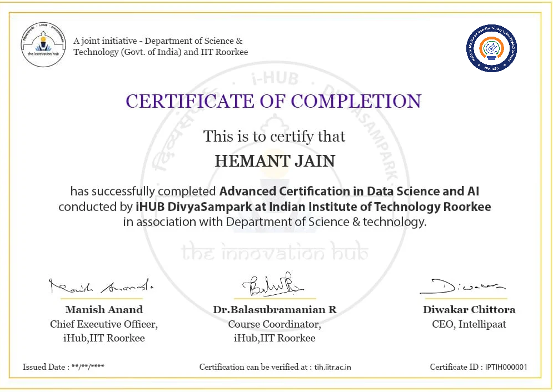553x392 pixels.
Task: Click the innovation hub watermark text
Action: pos(275,252)
